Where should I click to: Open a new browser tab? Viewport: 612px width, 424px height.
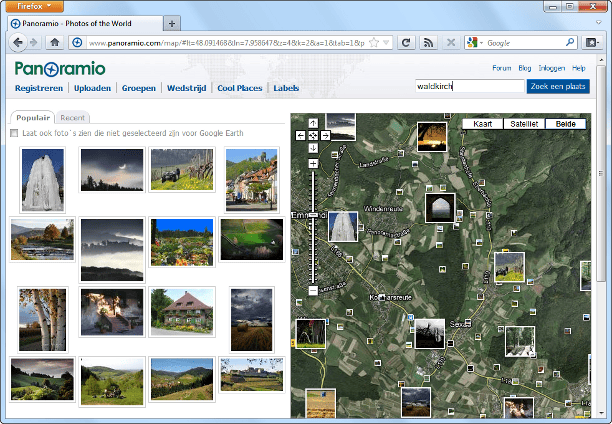[172, 23]
